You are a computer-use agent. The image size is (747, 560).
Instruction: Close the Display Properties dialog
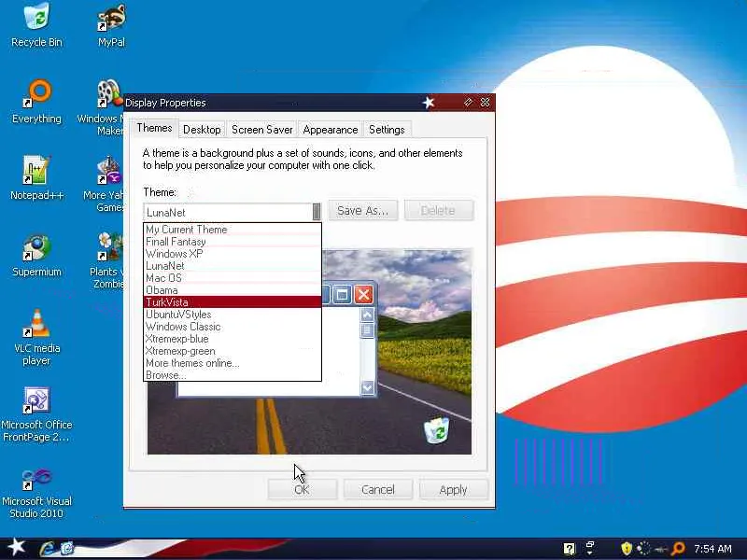click(x=485, y=103)
